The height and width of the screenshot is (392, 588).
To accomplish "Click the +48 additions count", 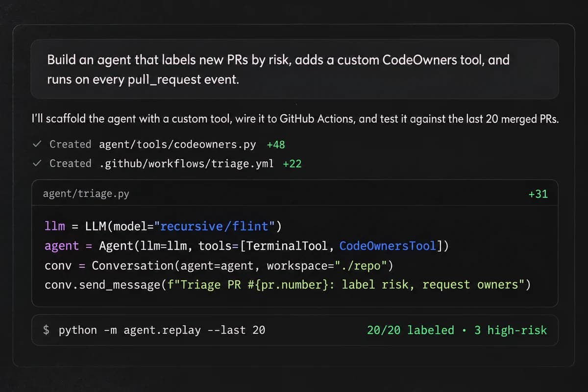I will [x=276, y=145].
